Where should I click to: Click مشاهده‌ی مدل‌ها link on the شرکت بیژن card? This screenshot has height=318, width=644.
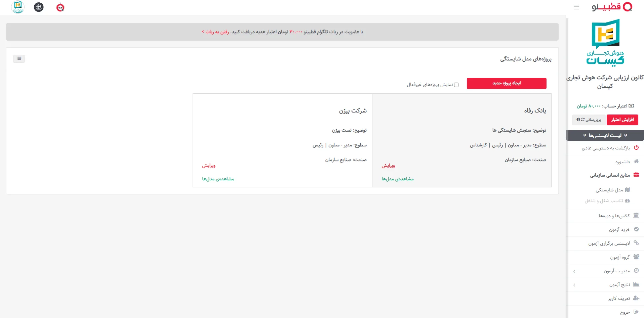218,179
